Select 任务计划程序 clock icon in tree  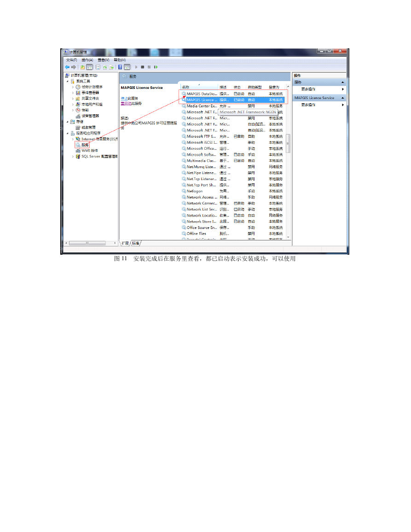click(x=78, y=87)
